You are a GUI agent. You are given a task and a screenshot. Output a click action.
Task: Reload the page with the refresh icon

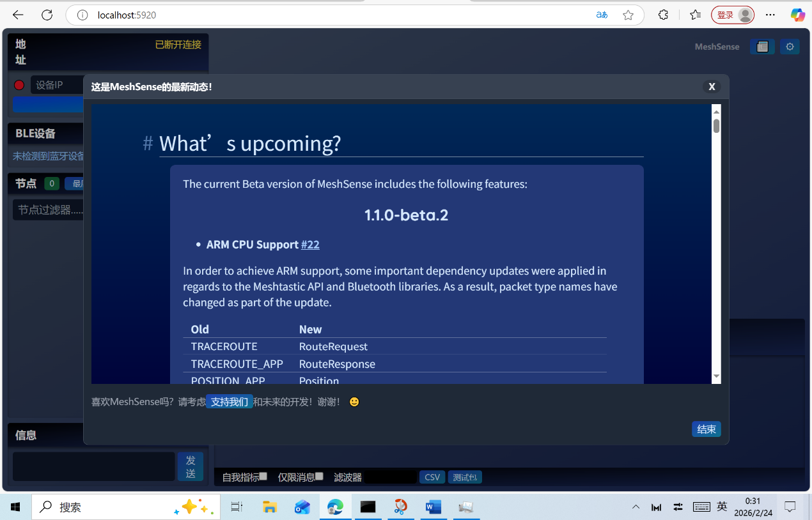[x=47, y=15]
